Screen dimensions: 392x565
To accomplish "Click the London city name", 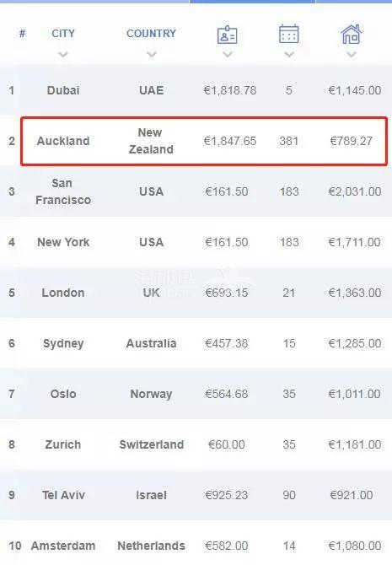I will [x=63, y=293].
